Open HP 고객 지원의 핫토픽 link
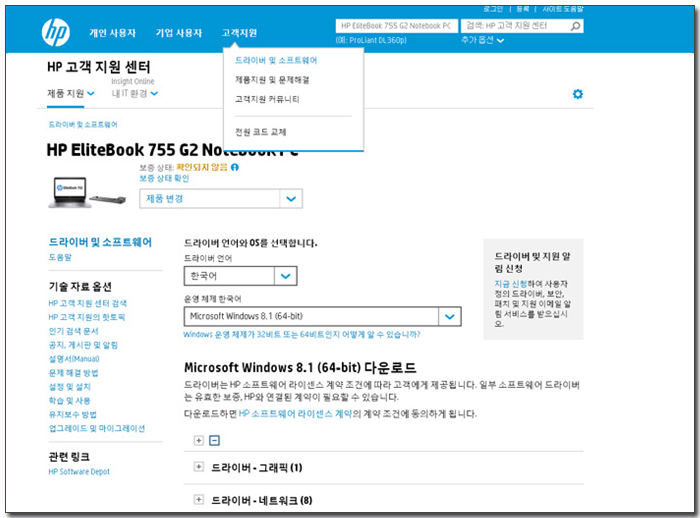The width and height of the screenshot is (700, 518). (x=87, y=317)
